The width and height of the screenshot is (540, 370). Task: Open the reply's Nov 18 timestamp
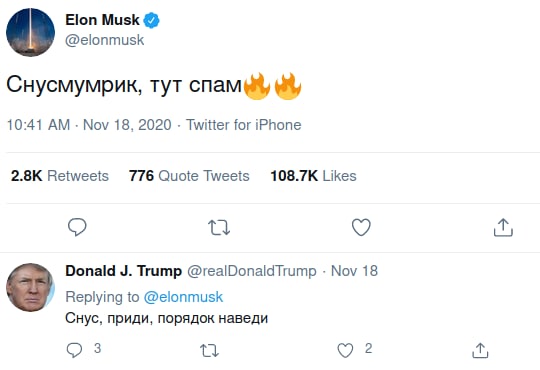coord(354,271)
